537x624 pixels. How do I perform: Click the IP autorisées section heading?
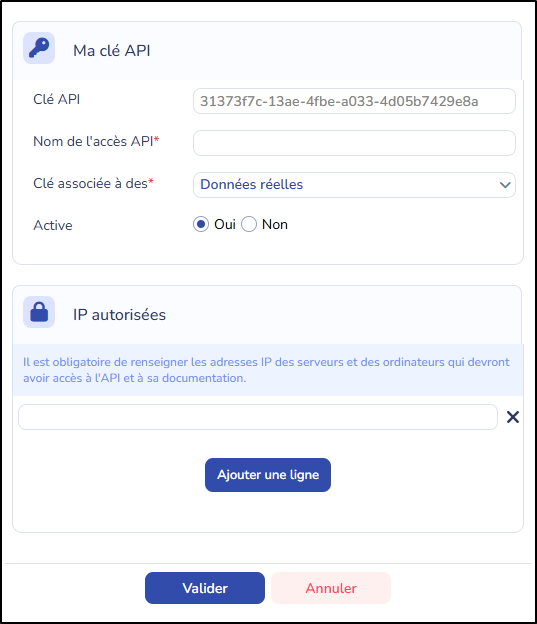[x=119, y=315]
